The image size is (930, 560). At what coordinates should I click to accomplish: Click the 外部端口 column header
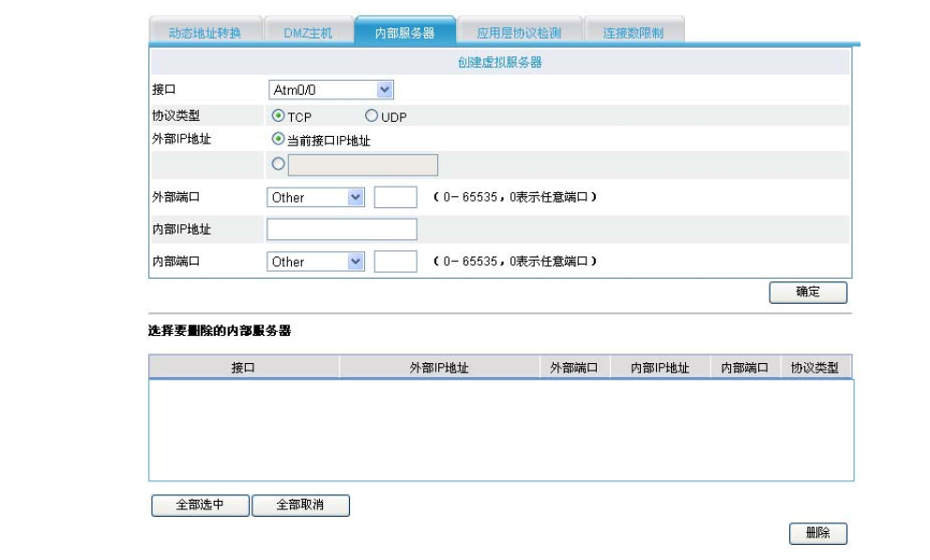pyautogui.click(x=574, y=368)
